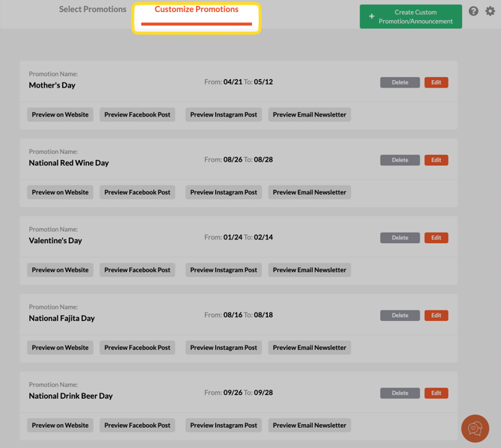Screen dimensions: 501x448
Task: Open the settings gear icon
Action: tap(490, 11)
